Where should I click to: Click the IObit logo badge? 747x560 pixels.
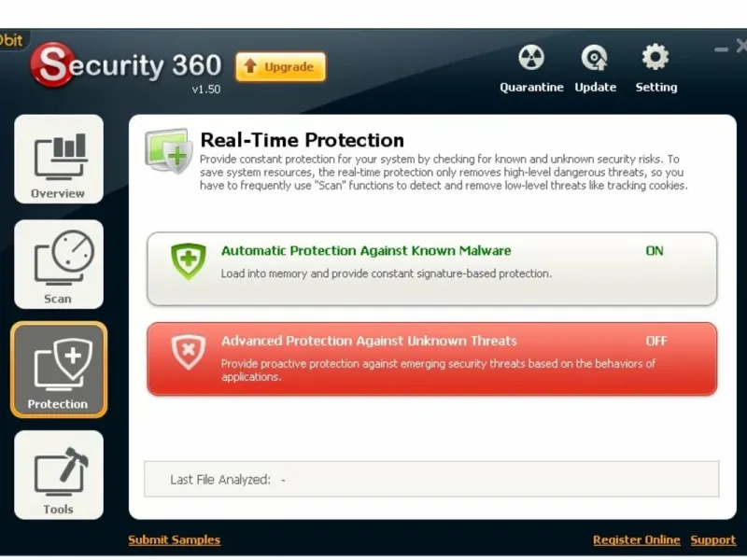coord(13,40)
